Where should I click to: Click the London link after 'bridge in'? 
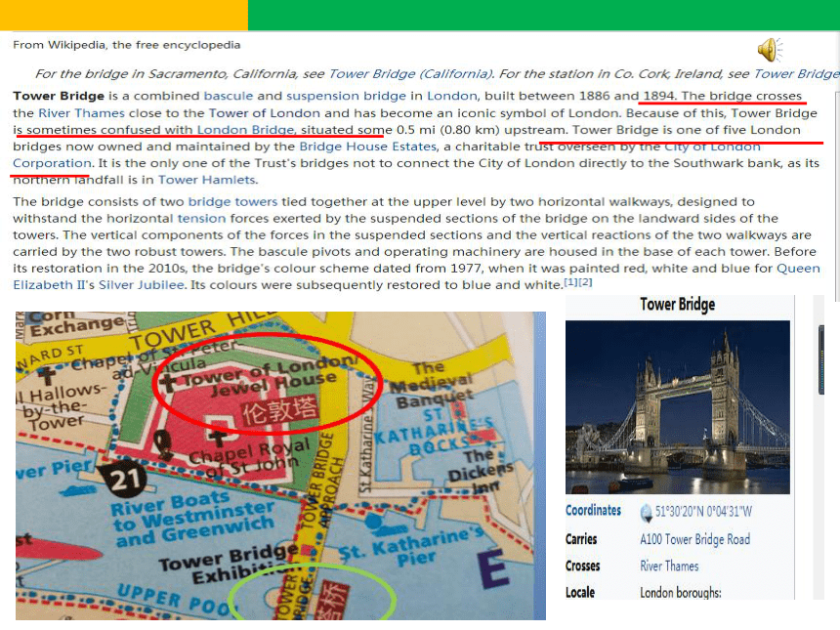tap(451, 96)
